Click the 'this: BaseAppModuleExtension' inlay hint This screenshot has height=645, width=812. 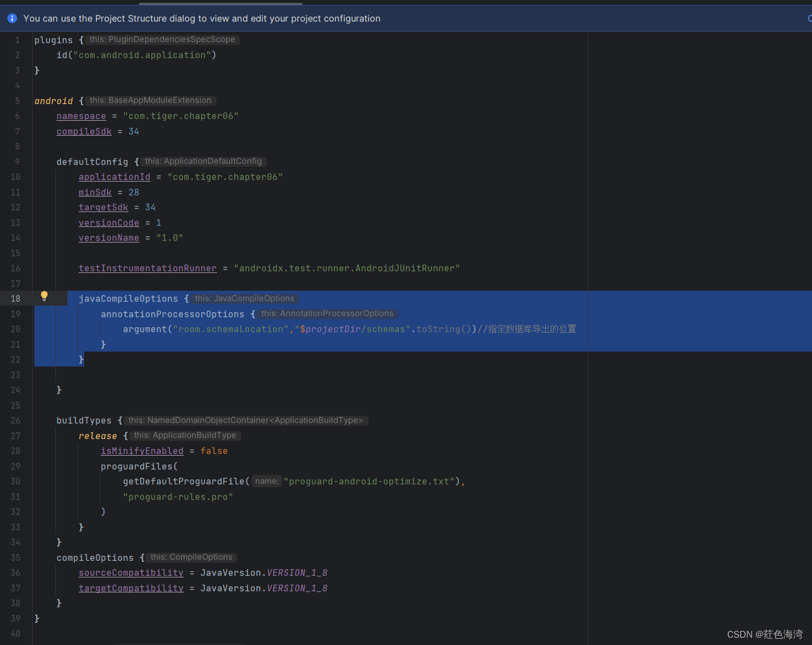pyautogui.click(x=151, y=100)
